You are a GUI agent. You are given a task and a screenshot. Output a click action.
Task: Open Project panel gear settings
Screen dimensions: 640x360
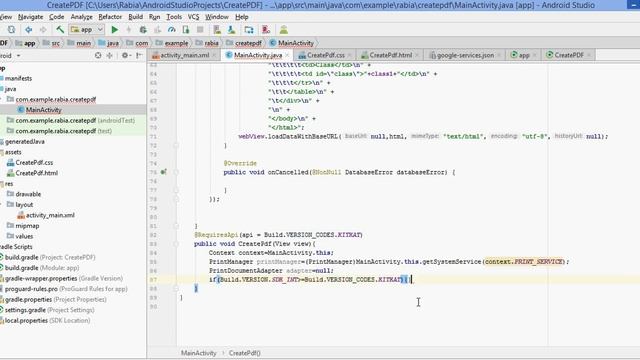pos(125,56)
